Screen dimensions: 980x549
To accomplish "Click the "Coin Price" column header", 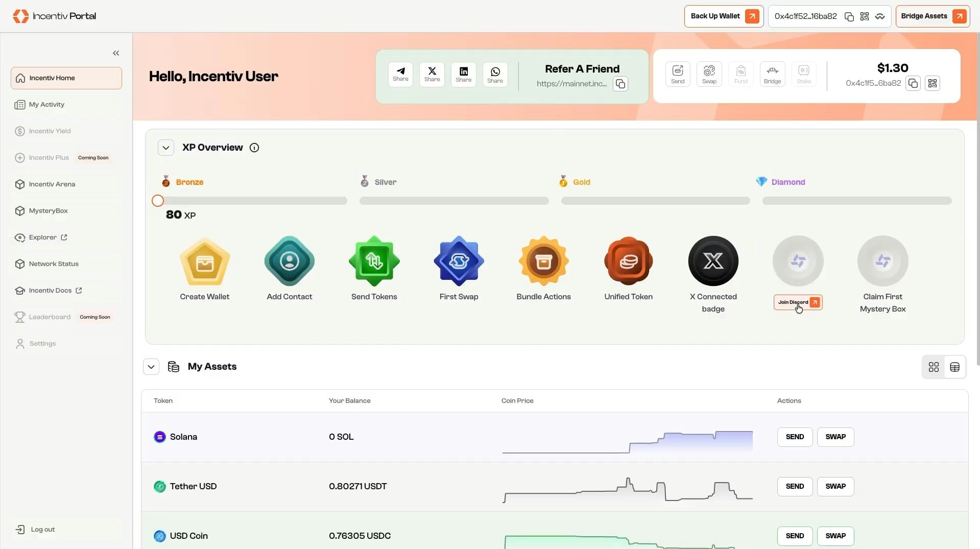I will (x=517, y=401).
